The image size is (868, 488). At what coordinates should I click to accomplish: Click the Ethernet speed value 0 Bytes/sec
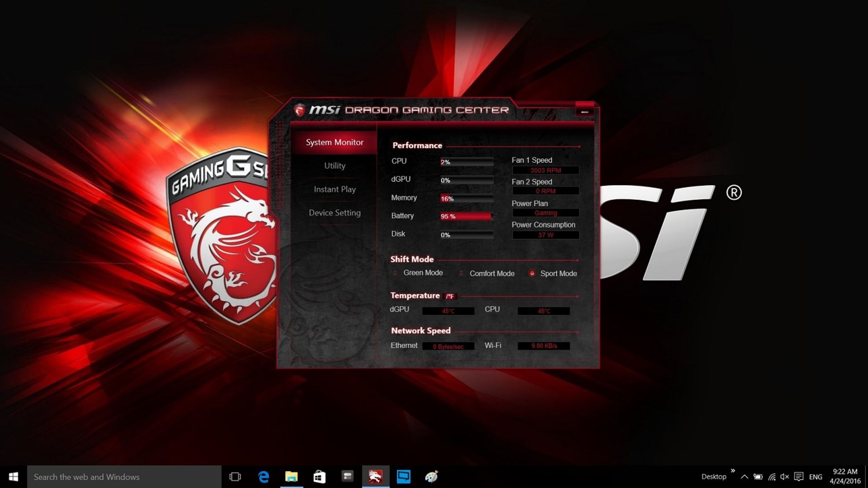pos(448,346)
